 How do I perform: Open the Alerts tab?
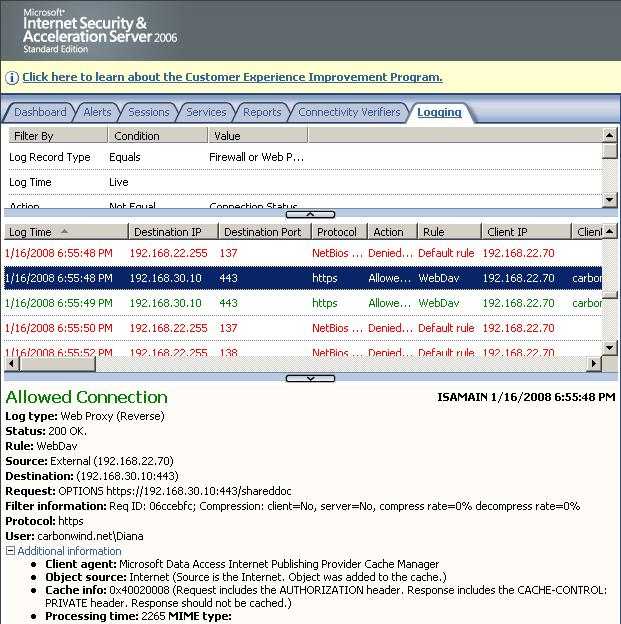tap(97, 112)
